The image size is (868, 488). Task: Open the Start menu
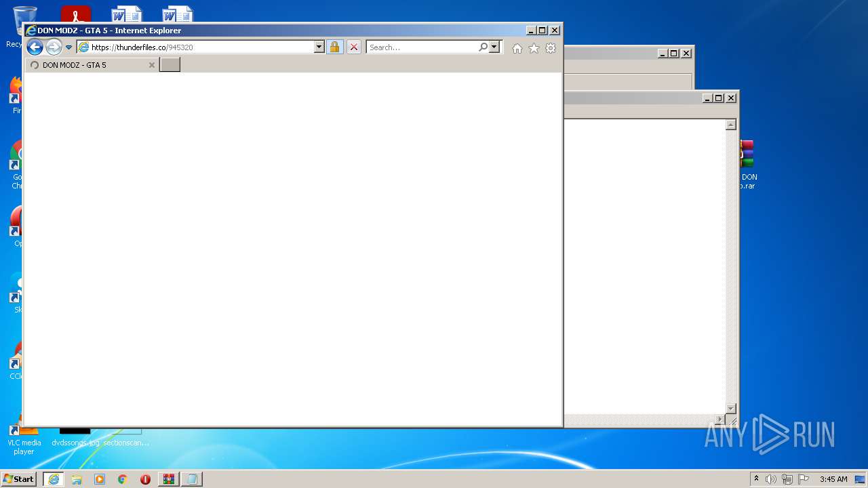click(18, 479)
